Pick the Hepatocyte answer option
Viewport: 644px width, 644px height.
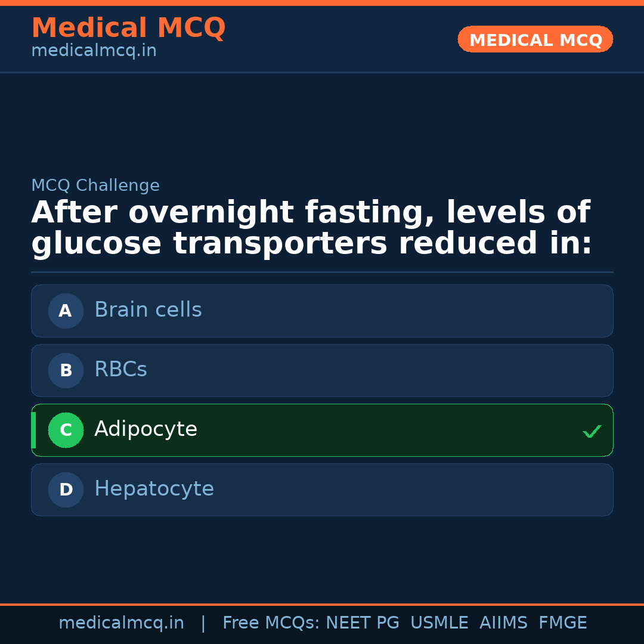322,490
